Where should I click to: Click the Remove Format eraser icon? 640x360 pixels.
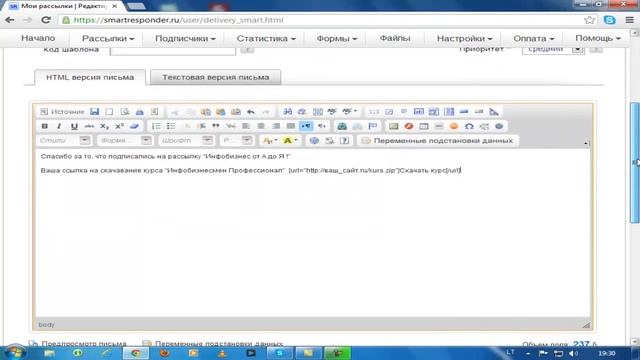[x=134, y=126]
